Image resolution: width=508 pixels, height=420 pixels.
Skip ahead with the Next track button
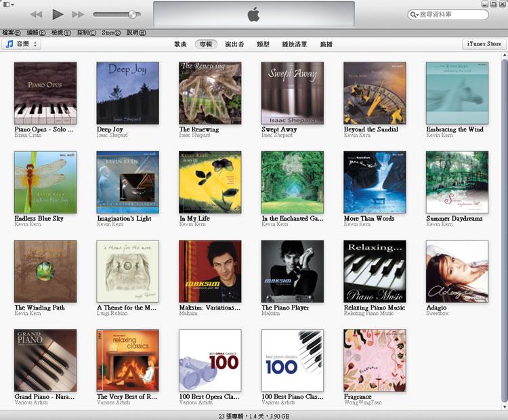[x=78, y=15]
